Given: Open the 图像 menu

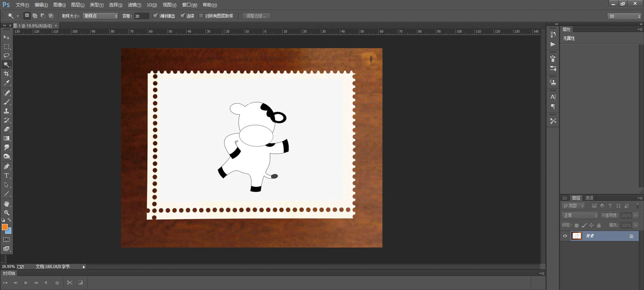Looking at the screenshot, I should pos(59,5).
